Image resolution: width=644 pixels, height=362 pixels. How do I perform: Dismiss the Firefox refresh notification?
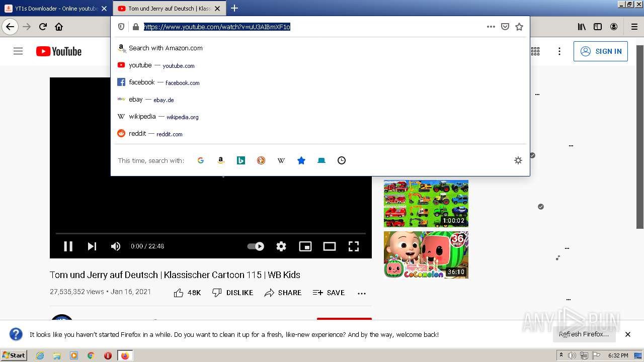628,334
